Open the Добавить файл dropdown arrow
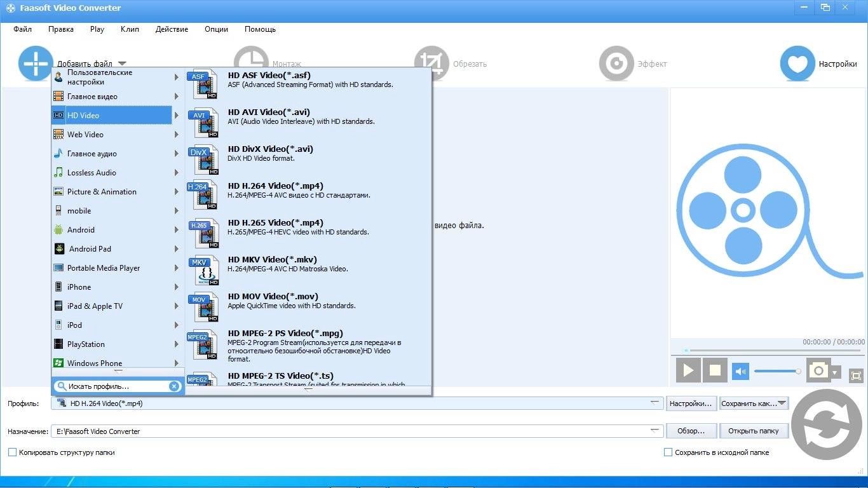Image resolution: width=868 pixels, height=488 pixels. pos(122,64)
